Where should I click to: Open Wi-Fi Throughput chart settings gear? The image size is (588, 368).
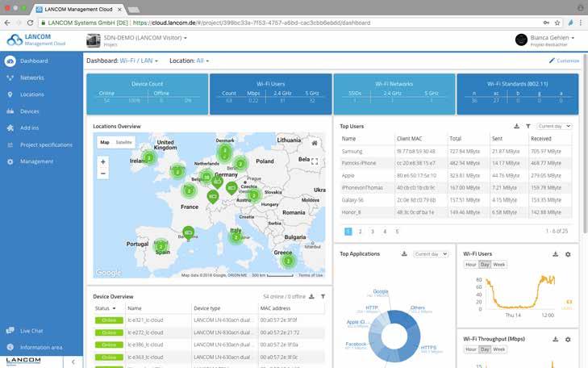568,339
